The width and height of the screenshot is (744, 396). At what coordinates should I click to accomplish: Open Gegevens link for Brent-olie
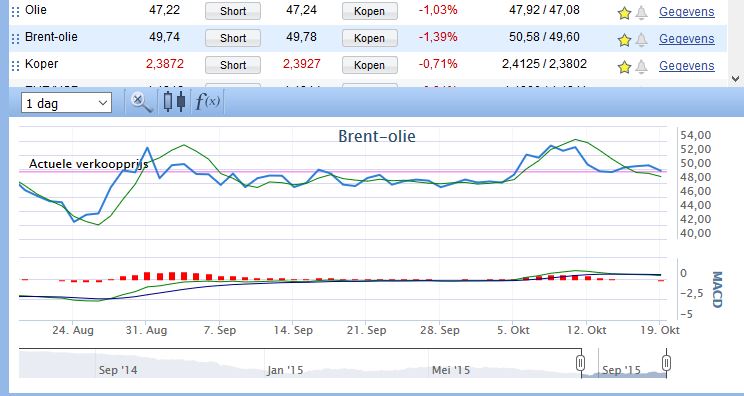687,39
